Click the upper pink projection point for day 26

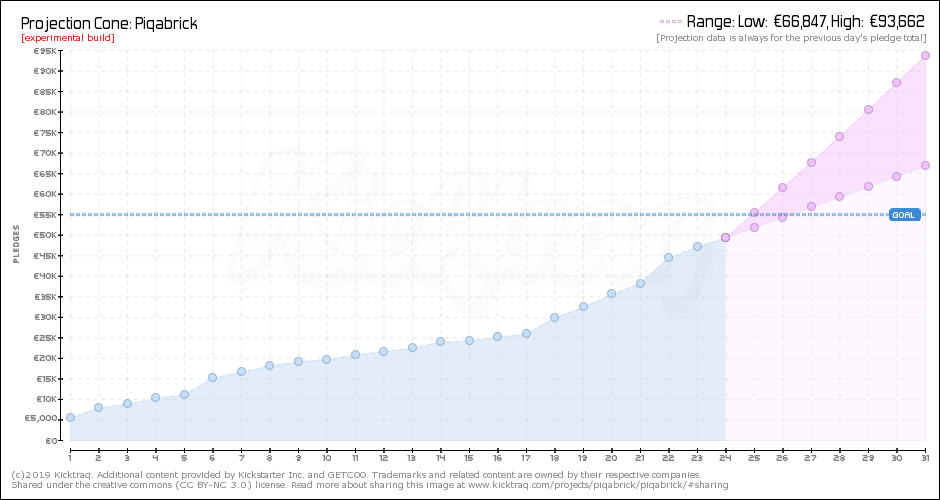click(782, 188)
